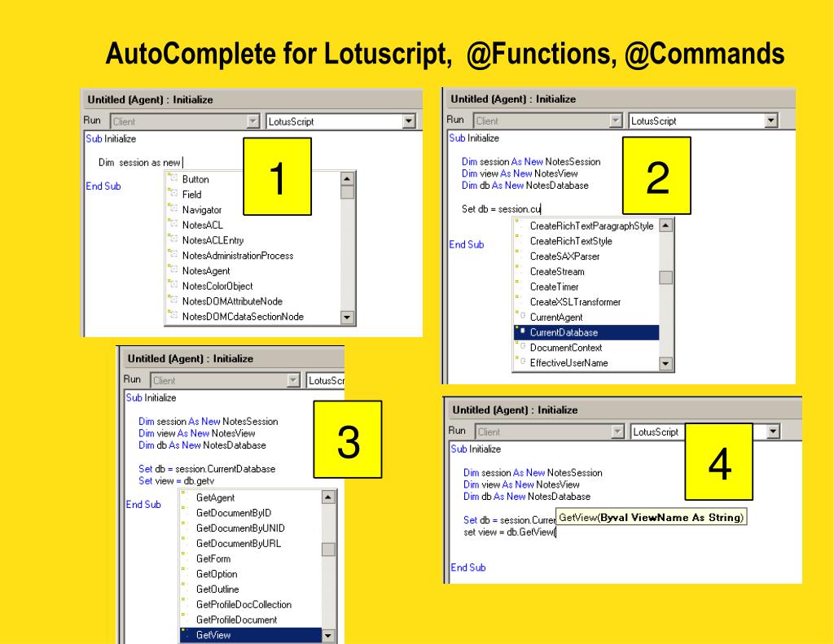Open Run Client dropdown in Button/Field list window
Viewport: 834px width, 644px height.
point(253,121)
